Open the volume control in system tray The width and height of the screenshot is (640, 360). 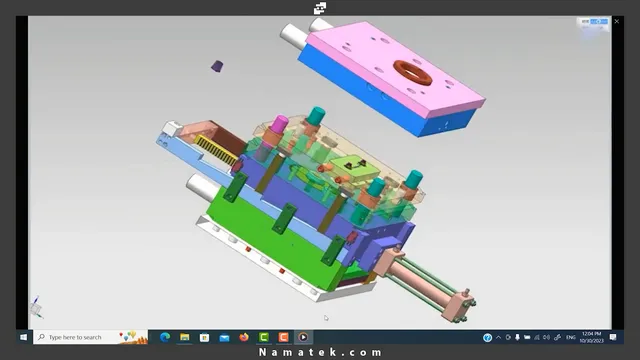[547, 337]
